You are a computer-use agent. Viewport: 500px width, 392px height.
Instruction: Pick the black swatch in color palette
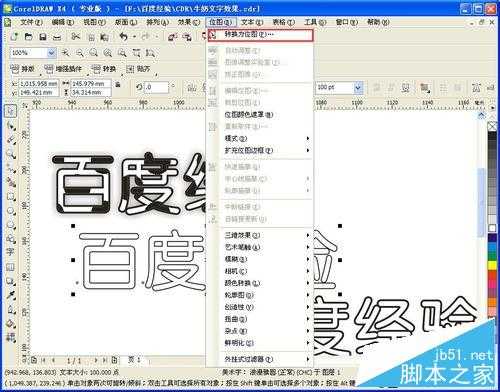492,136
